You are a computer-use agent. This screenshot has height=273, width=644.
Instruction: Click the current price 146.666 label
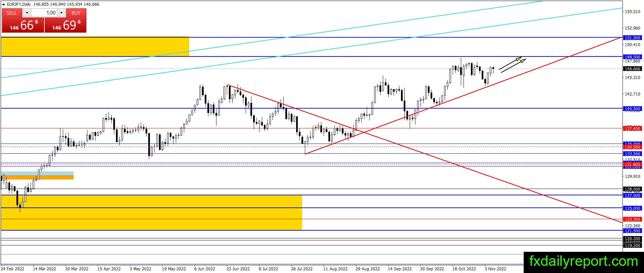pos(632,69)
